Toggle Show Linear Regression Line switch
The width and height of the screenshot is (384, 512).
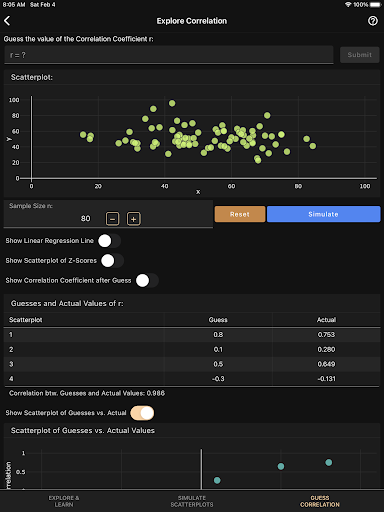109,241
